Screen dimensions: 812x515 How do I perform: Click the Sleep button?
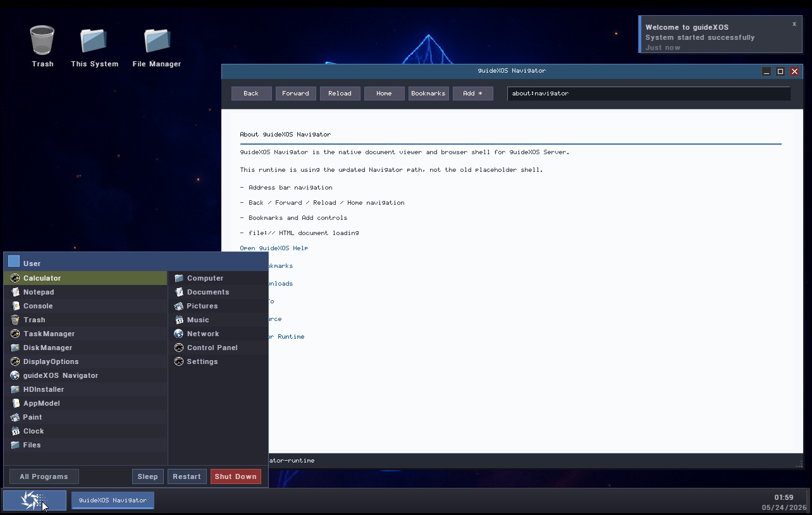148,476
